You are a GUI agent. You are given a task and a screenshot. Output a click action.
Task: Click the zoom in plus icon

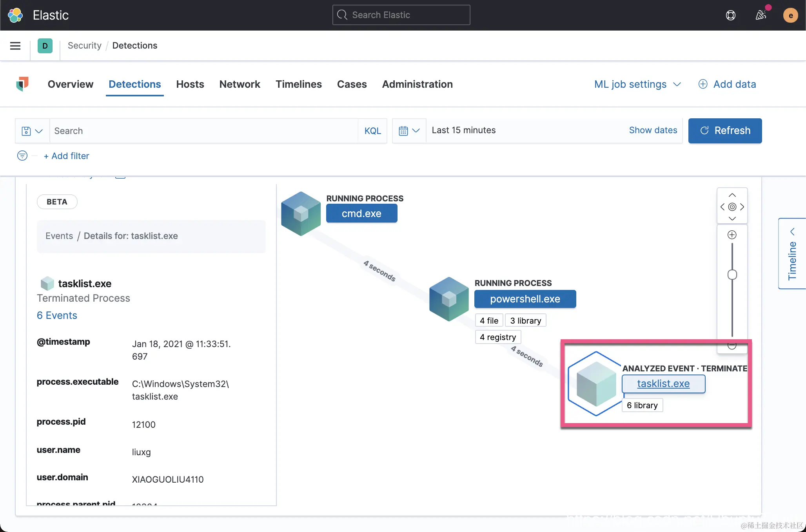[x=732, y=235]
